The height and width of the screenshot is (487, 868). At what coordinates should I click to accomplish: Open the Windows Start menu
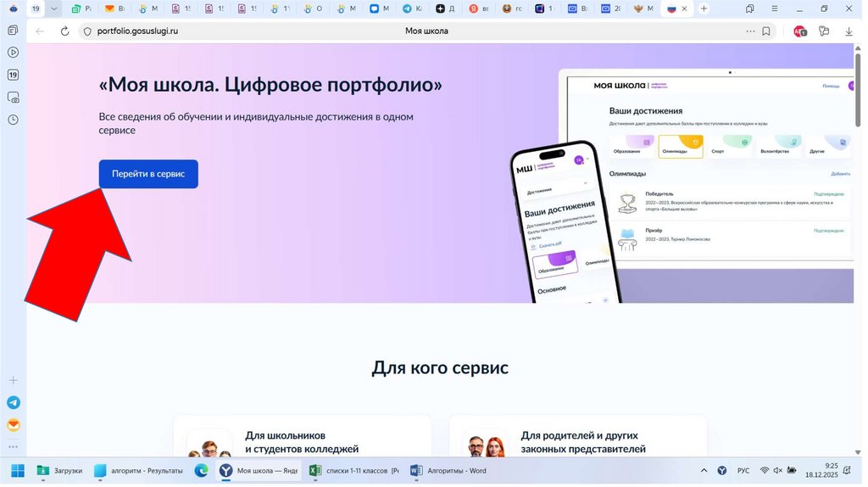pos(18,471)
